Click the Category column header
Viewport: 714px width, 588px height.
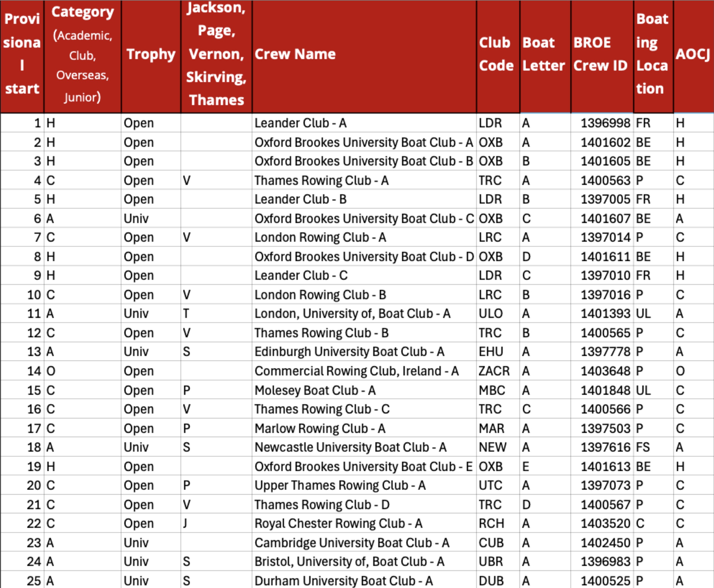[x=82, y=54]
